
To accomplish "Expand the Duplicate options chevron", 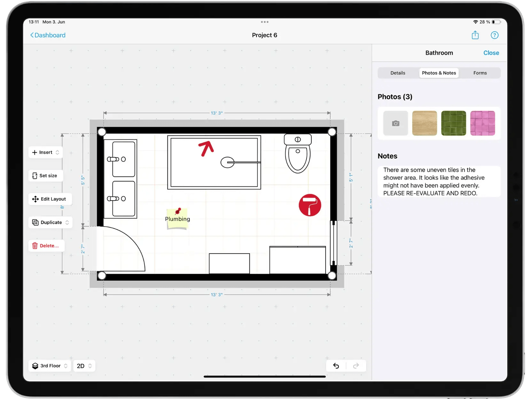I will pos(67,222).
